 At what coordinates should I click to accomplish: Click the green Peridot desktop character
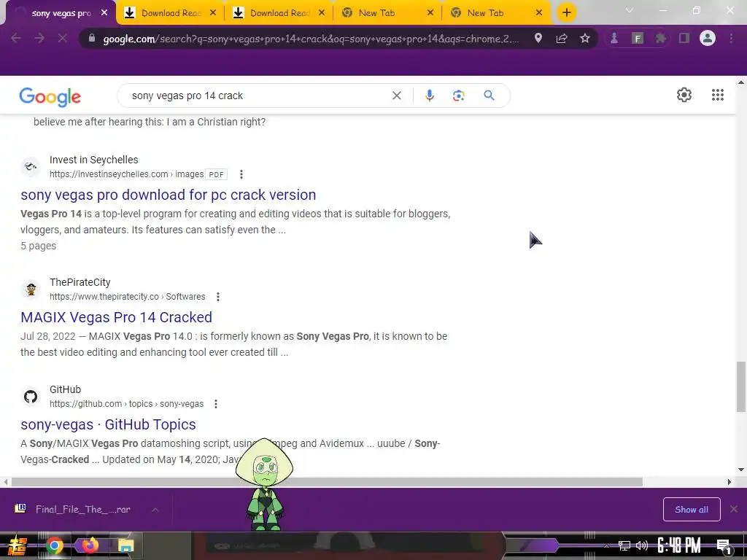pyautogui.click(x=264, y=484)
